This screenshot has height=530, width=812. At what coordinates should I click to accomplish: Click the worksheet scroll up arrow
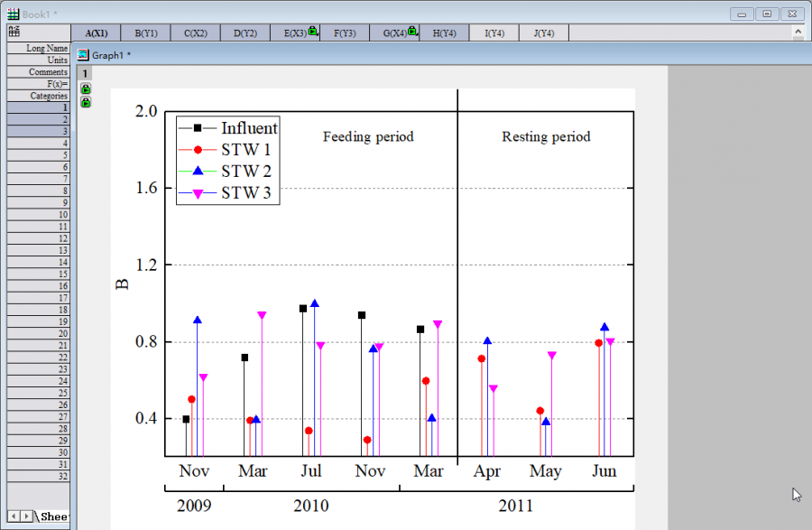(798, 32)
